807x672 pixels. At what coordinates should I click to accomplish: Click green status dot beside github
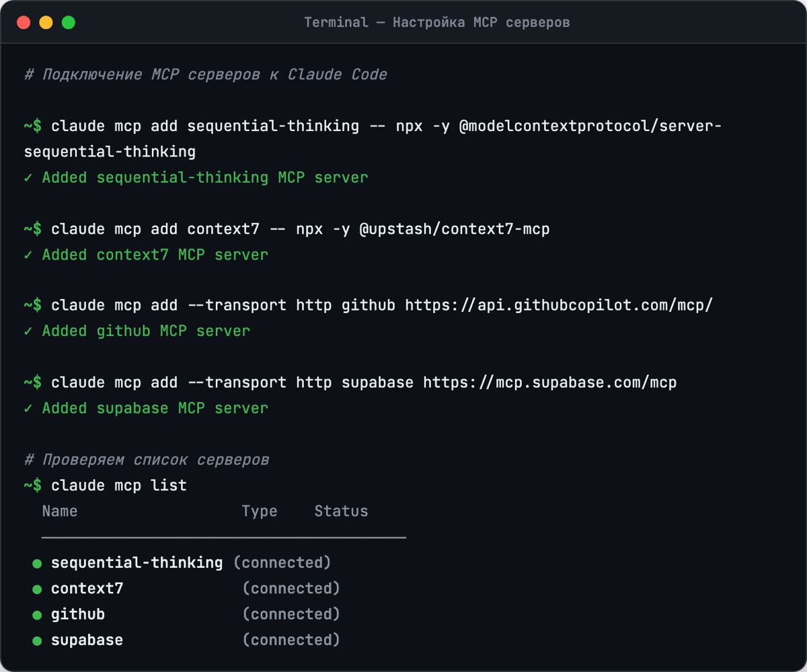click(x=37, y=616)
